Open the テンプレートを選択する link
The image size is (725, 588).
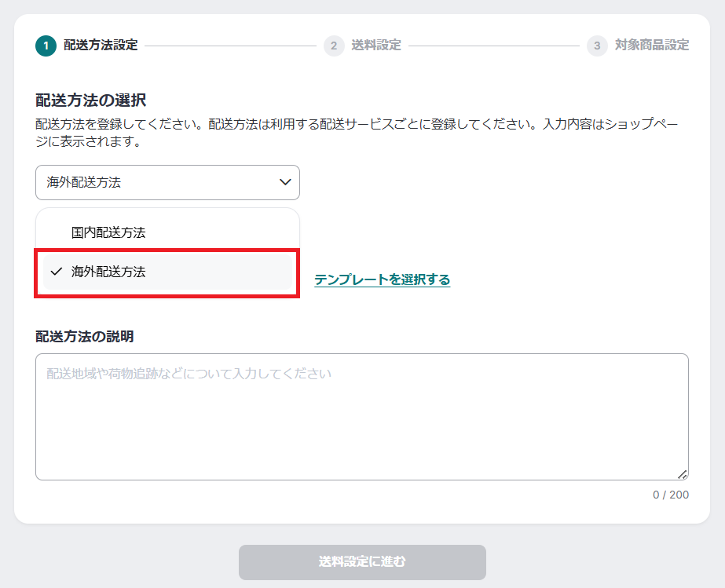382,279
